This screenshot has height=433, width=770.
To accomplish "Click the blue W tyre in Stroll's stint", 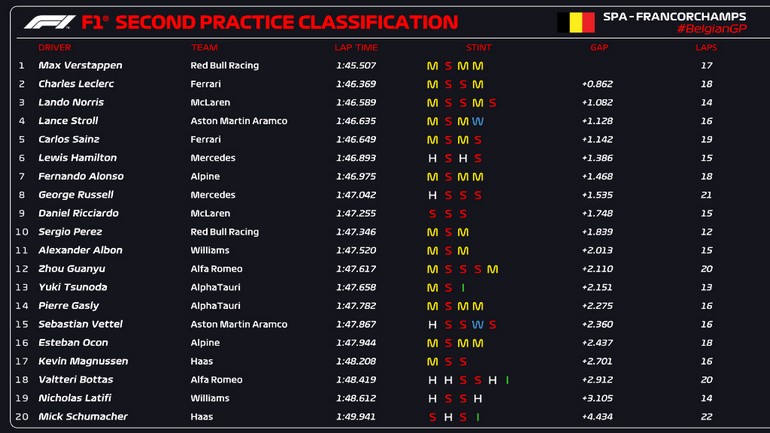I will [478, 121].
